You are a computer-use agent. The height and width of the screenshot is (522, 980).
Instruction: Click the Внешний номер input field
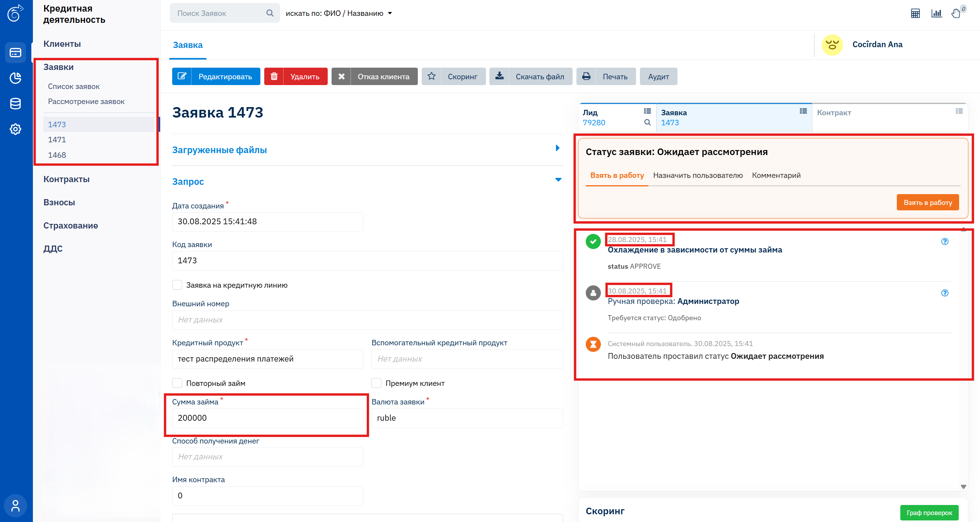click(367, 320)
